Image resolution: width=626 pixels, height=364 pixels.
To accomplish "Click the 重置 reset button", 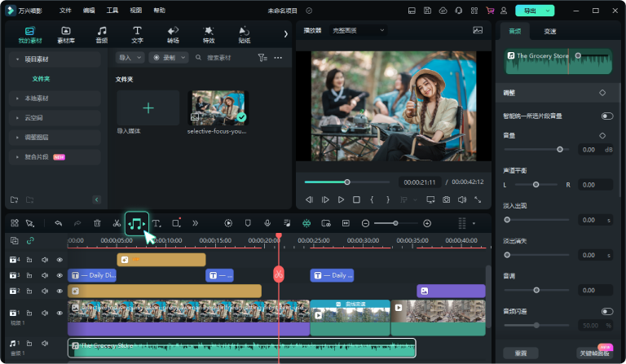I will pyautogui.click(x=521, y=353).
